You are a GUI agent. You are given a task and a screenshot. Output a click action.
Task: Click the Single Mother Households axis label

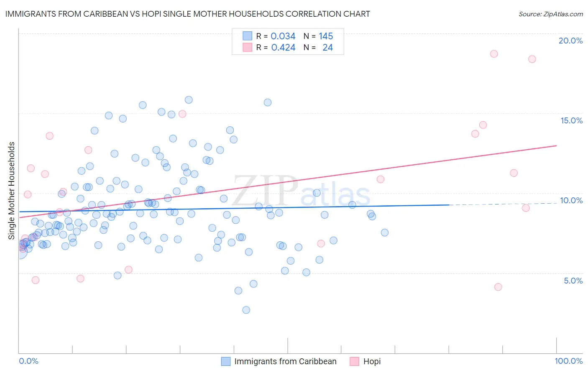coord(12,191)
